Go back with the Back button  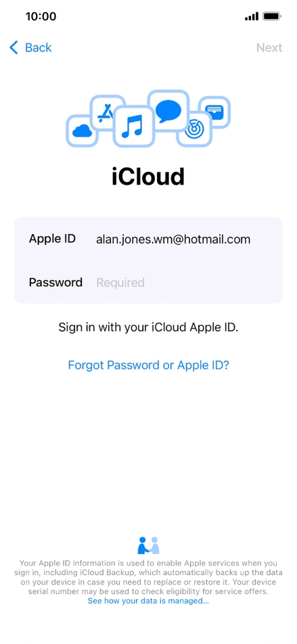pyautogui.click(x=30, y=47)
